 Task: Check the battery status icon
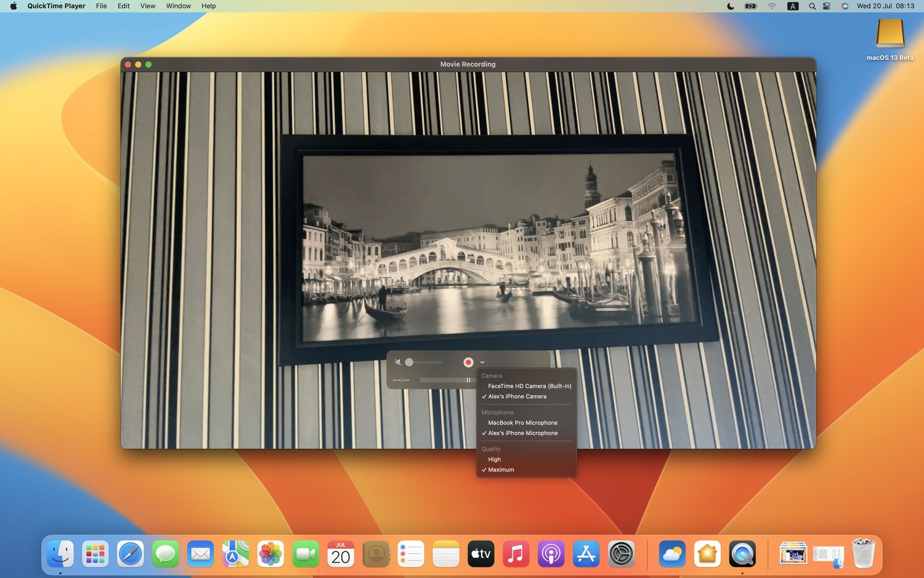coord(751,6)
